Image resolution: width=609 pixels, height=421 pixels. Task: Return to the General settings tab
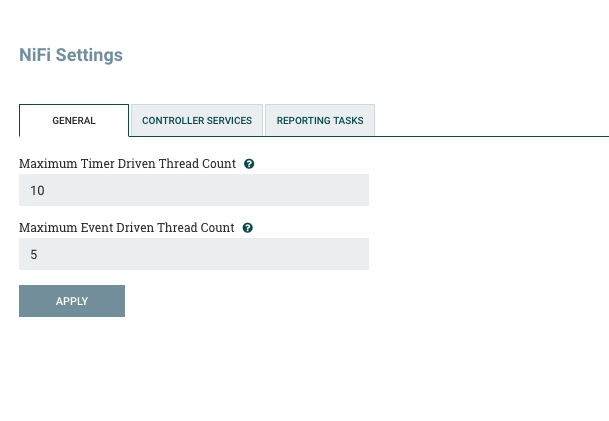click(x=74, y=120)
